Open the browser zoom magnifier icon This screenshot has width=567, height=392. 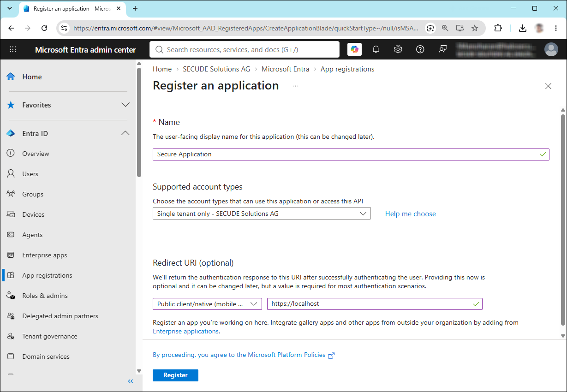(445, 28)
